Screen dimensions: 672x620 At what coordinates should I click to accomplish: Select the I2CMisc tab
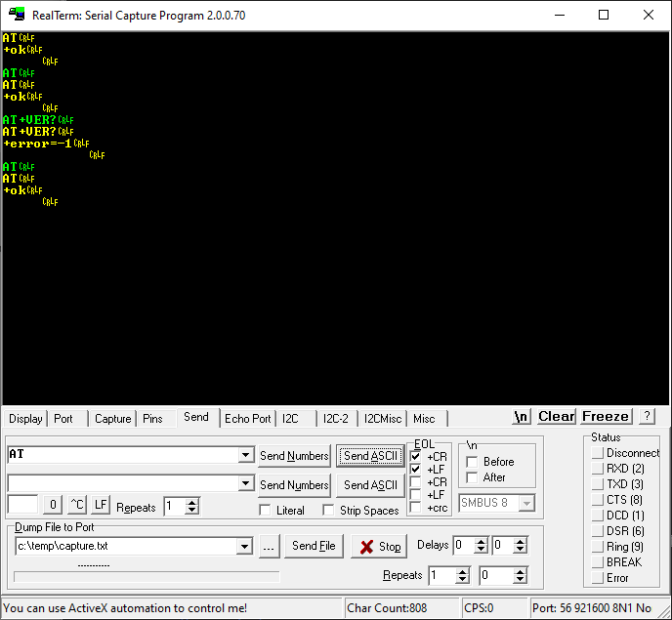382,419
